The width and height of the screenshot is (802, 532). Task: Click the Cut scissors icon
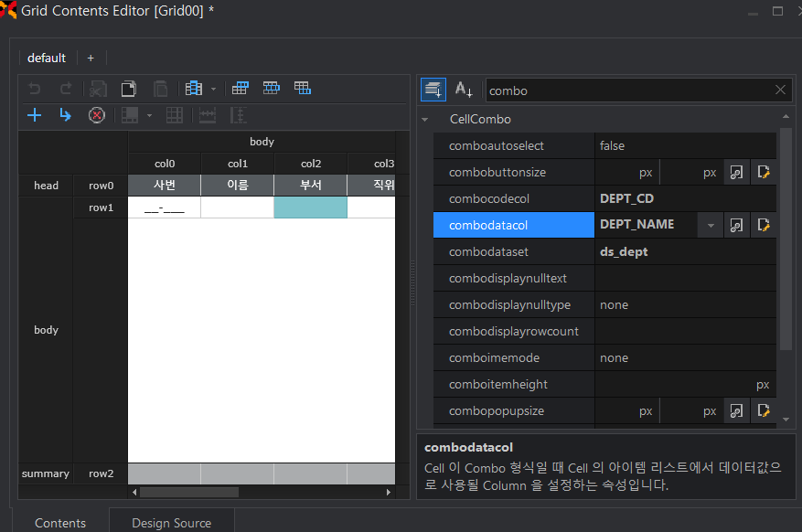pyautogui.click(x=98, y=89)
